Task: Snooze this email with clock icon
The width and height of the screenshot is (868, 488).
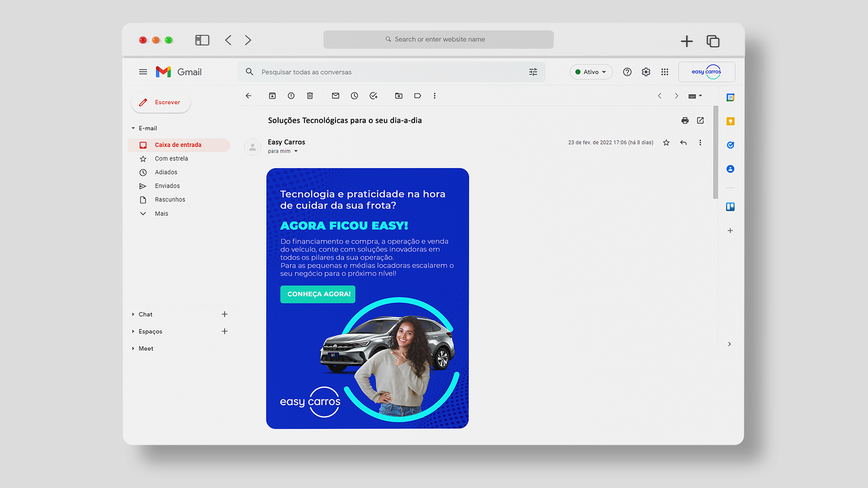Action: [x=354, y=96]
